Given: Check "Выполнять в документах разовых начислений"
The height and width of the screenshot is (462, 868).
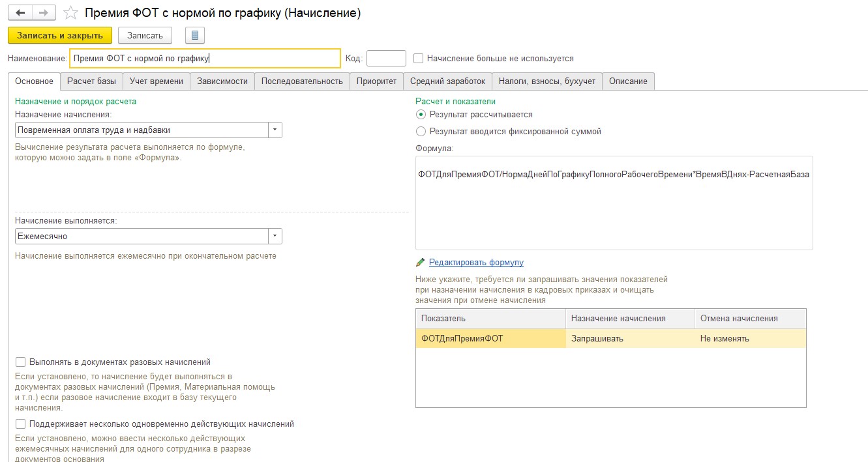Looking at the screenshot, I should click(x=20, y=362).
